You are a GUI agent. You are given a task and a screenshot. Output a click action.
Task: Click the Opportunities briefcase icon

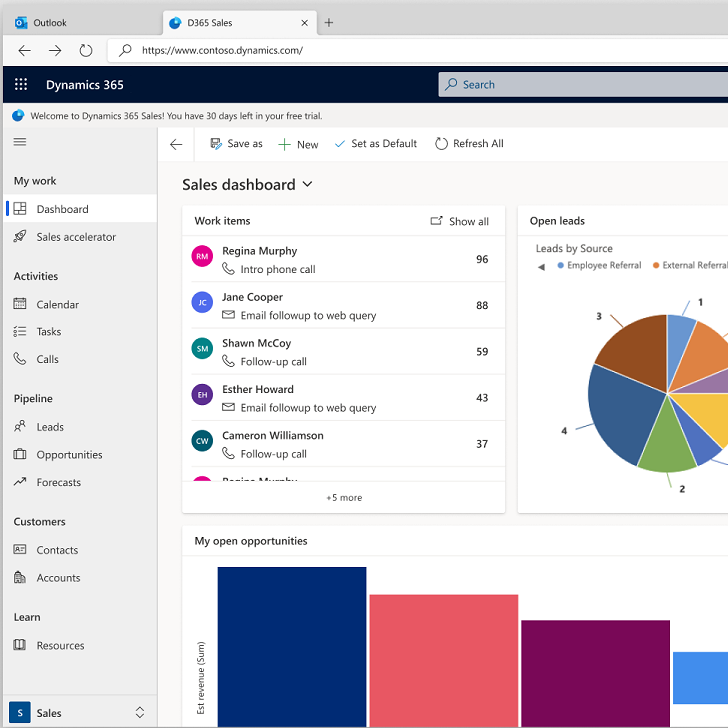(20, 454)
